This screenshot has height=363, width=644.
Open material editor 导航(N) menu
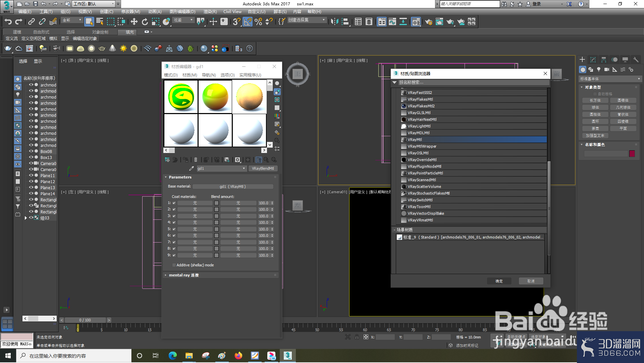(209, 75)
